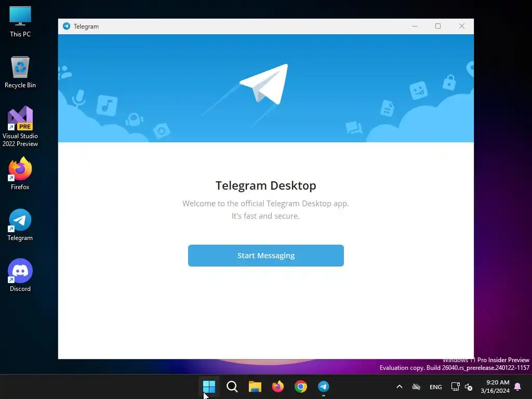Open File Explorer from the taskbar
Viewport: 532px width, 399px height.
(255, 387)
